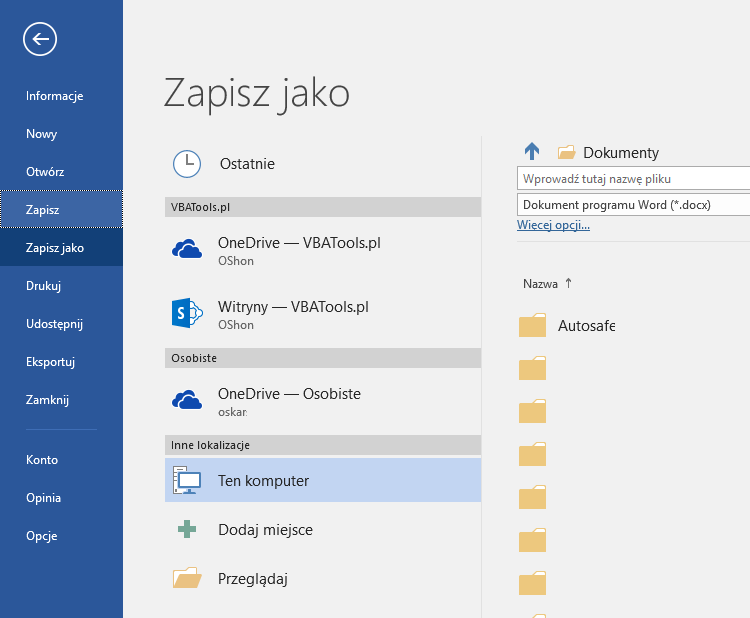The height and width of the screenshot is (618, 750).
Task: Click the Więcej opcji link
Action: 553,225
